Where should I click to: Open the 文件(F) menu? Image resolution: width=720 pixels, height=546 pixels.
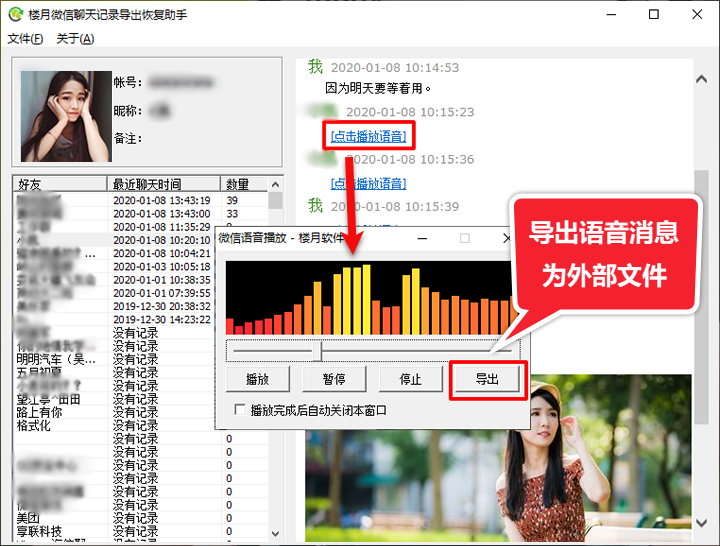pyautogui.click(x=25, y=39)
